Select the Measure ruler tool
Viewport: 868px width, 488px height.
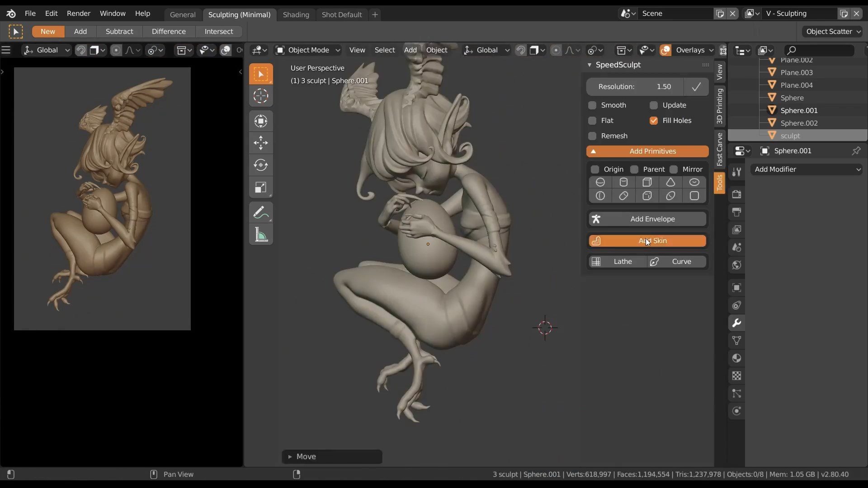261,235
